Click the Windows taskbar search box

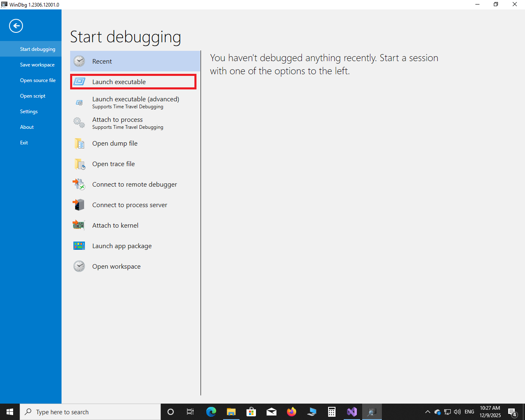tap(90, 412)
